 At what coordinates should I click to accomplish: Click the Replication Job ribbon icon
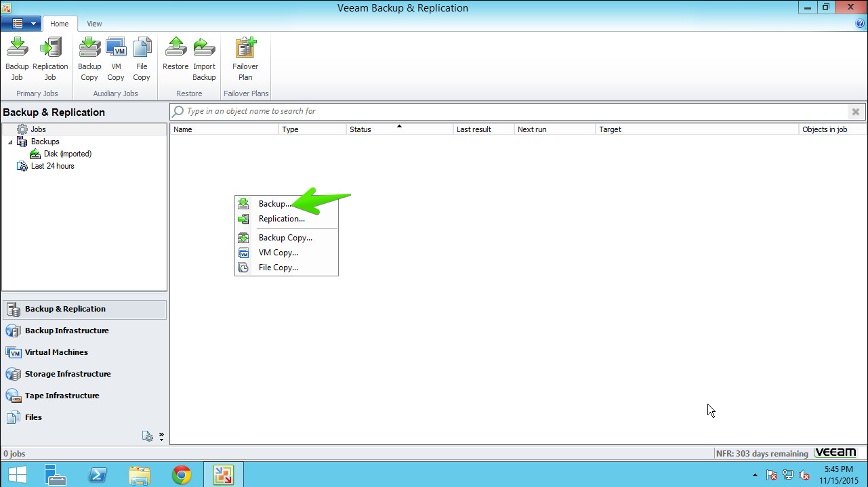[x=50, y=59]
